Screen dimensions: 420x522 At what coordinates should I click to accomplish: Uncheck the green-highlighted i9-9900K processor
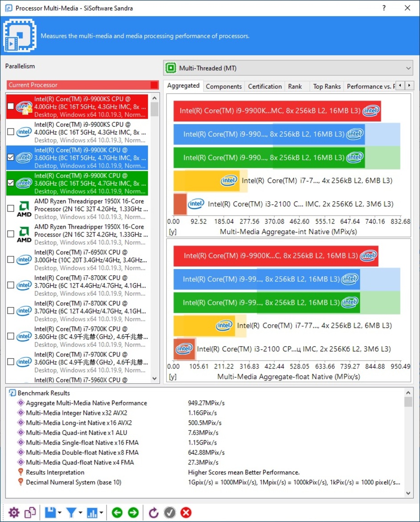click(x=11, y=183)
